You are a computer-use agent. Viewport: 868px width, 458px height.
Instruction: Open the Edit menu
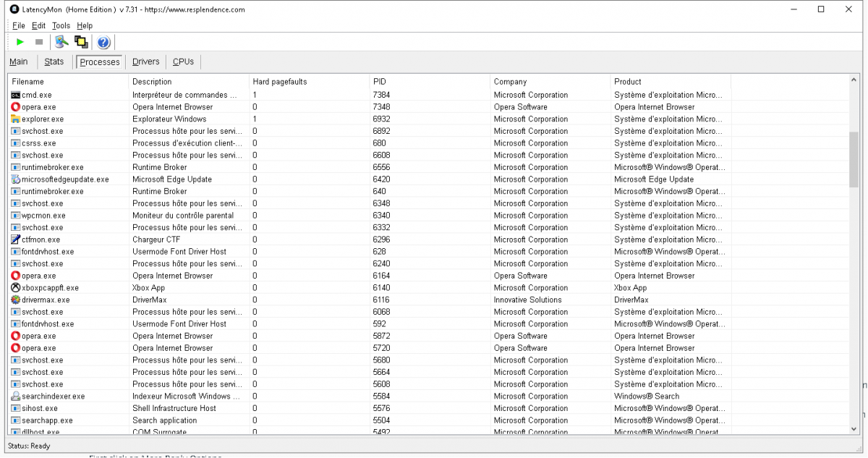pyautogui.click(x=38, y=25)
